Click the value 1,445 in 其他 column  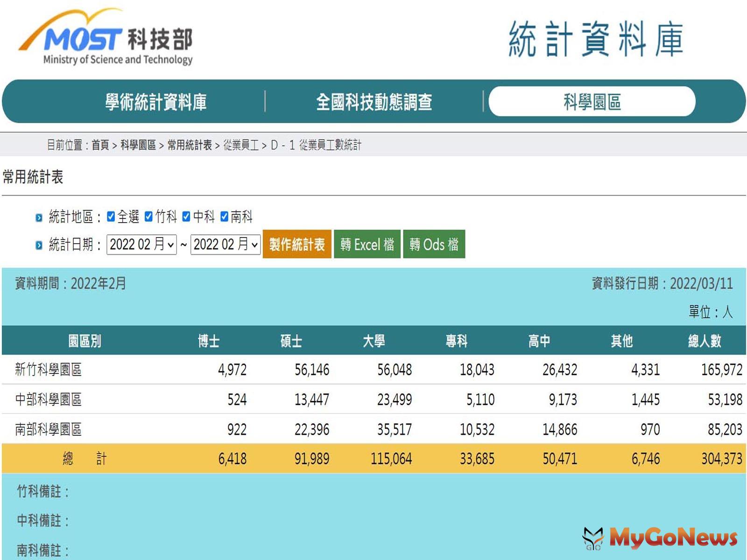click(x=646, y=400)
